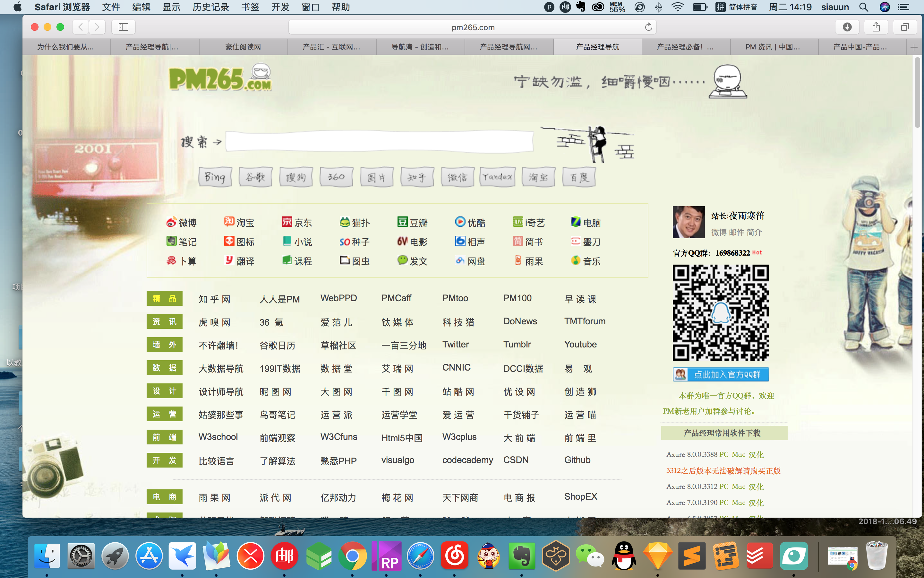The image size is (924, 578).
Task: Open the Axure 8.0.0.3388 PC download link
Action: click(x=724, y=454)
